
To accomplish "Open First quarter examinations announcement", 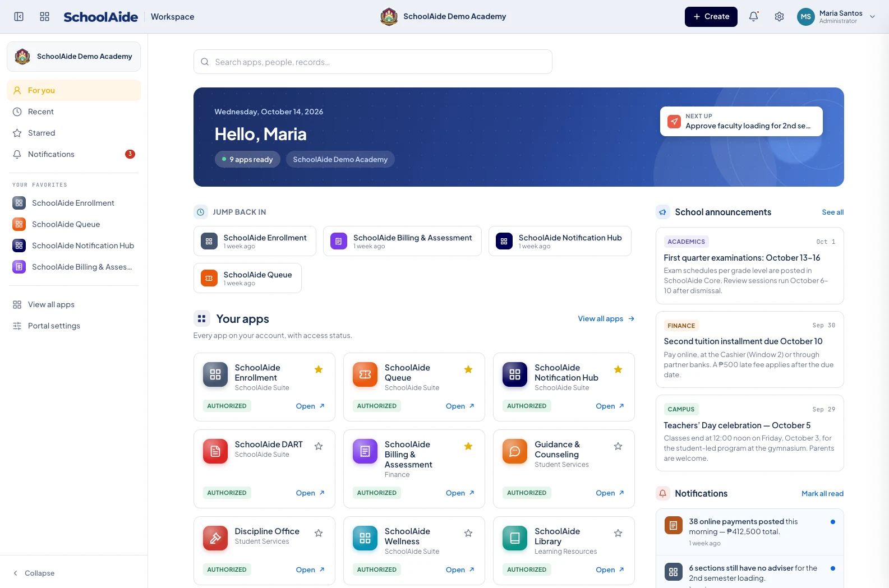I will coord(749,266).
